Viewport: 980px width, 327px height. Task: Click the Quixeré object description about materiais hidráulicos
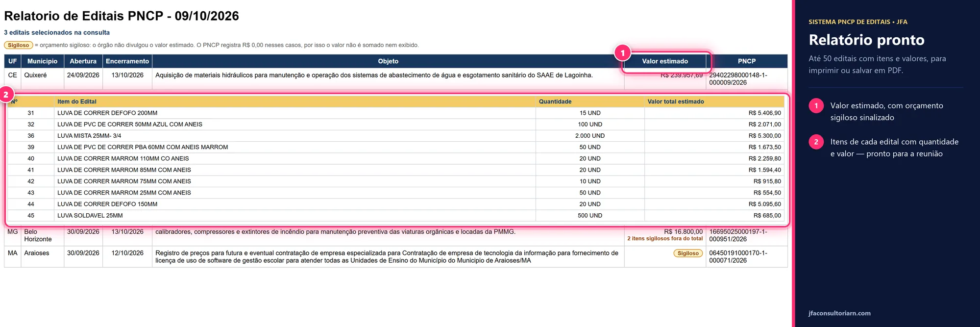pos(374,75)
